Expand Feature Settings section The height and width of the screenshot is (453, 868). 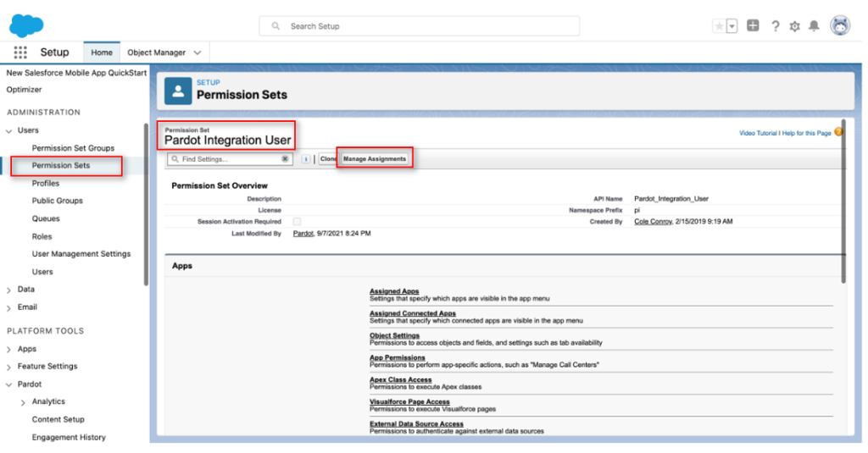pyautogui.click(x=8, y=367)
